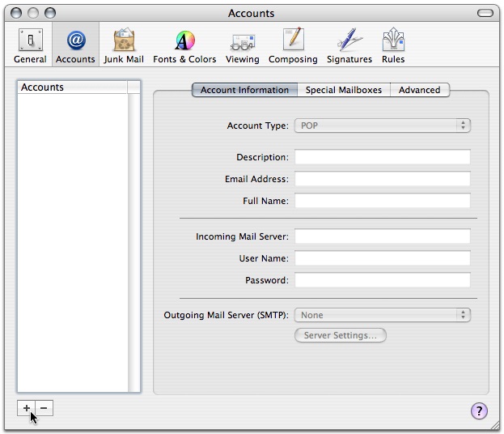504x434 pixels.
Task: Minimize the Accounts window
Action: (x=33, y=13)
